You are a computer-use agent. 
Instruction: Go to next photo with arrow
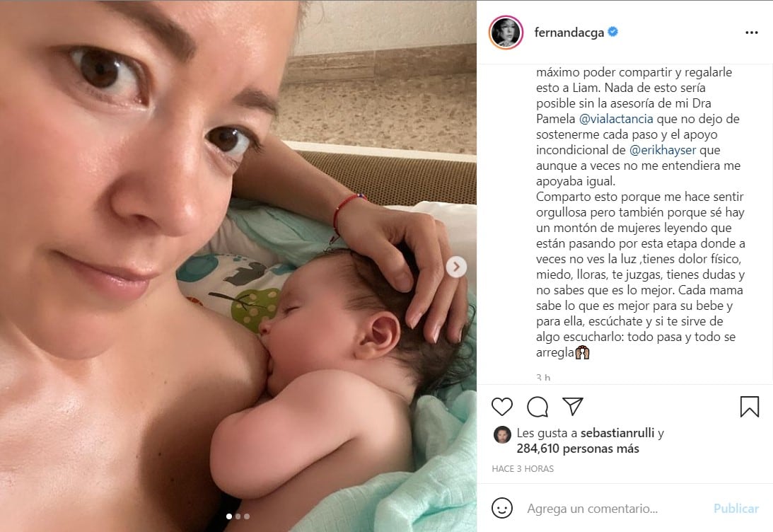point(456,267)
